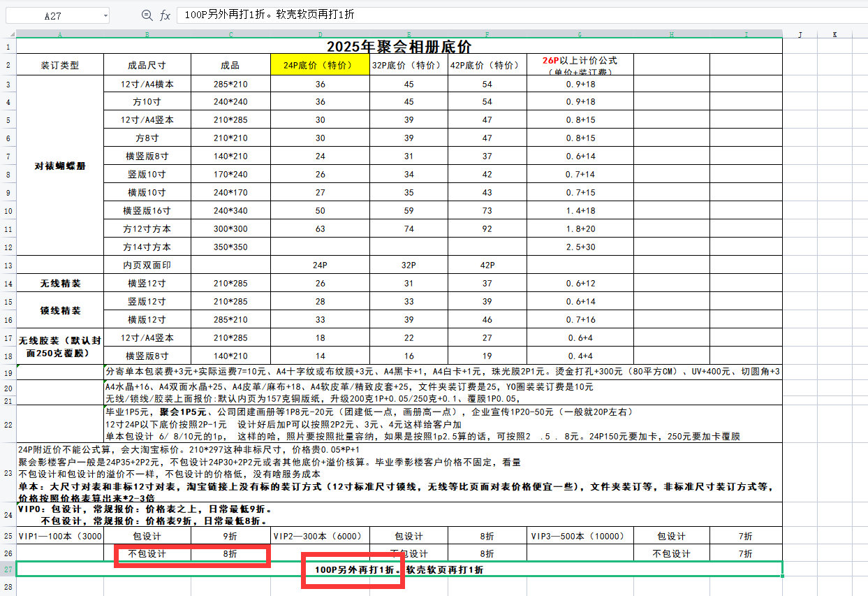Select the 对裱蝴蝶册 merged cell
Viewport: 868px width, 596px height.
tap(60, 165)
